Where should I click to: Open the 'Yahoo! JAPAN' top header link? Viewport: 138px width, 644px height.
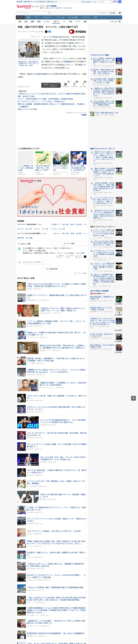[86, 2]
